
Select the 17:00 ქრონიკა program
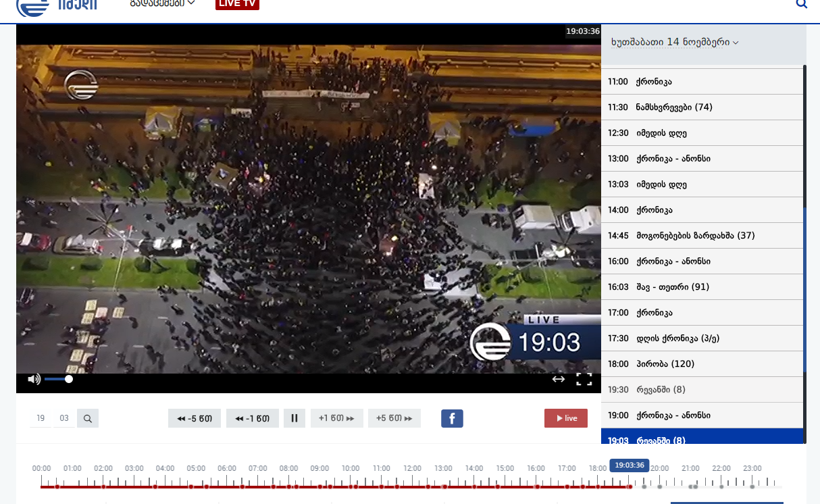[702, 313]
